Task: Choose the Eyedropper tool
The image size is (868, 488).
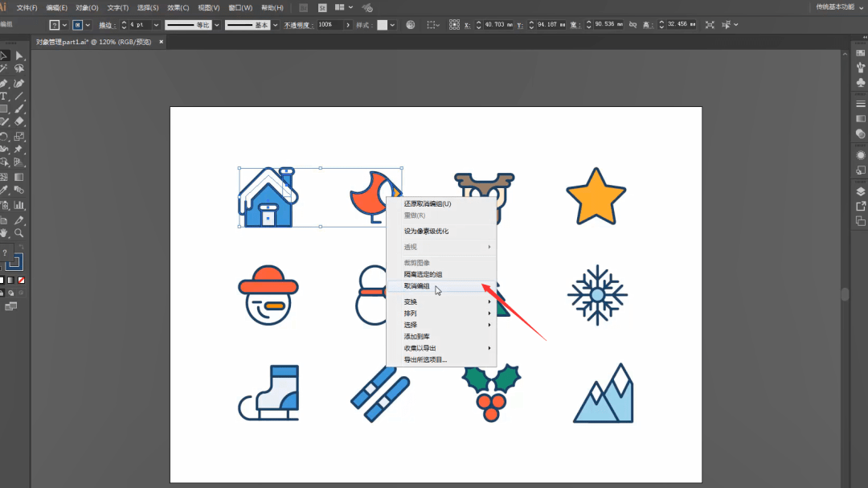Action: (x=4, y=191)
